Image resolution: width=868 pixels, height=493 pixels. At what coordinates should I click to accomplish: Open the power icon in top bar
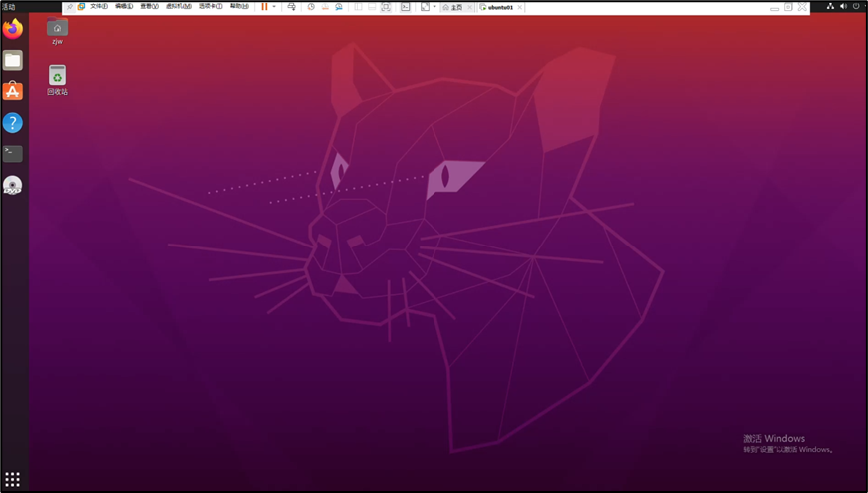(856, 6)
